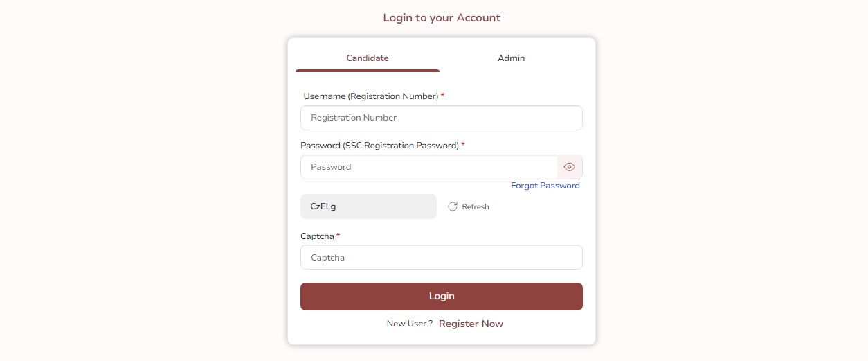Viewport: 868px width, 361px height.
Task: Click the red asterisk beside the Captcha label
Action: tap(338, 236)
